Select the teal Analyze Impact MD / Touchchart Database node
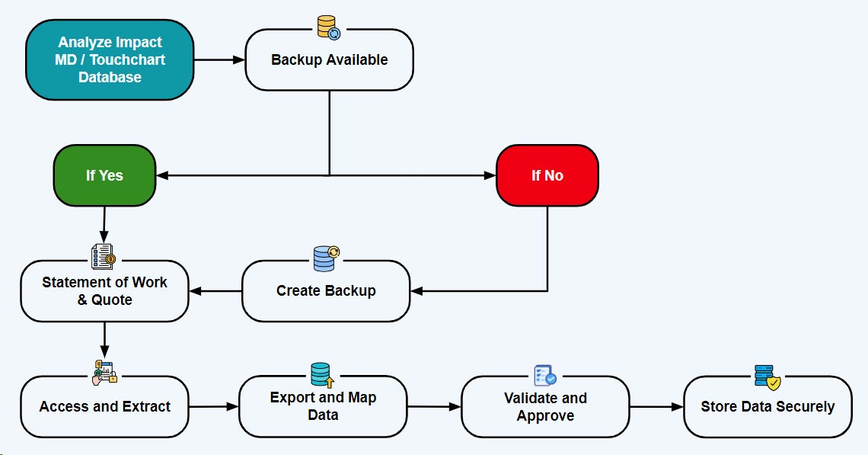 tap(110, 59)
